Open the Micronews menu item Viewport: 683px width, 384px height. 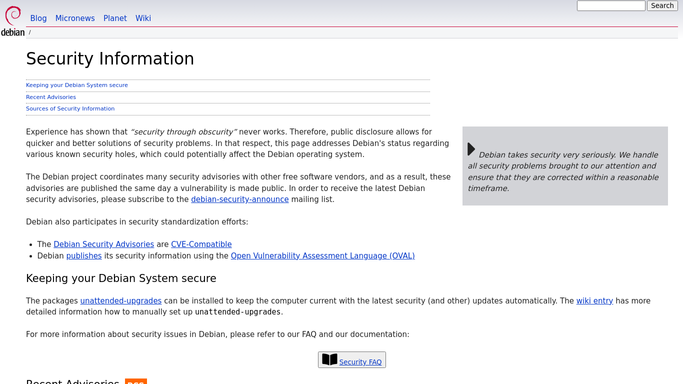[x=75, y=18]
